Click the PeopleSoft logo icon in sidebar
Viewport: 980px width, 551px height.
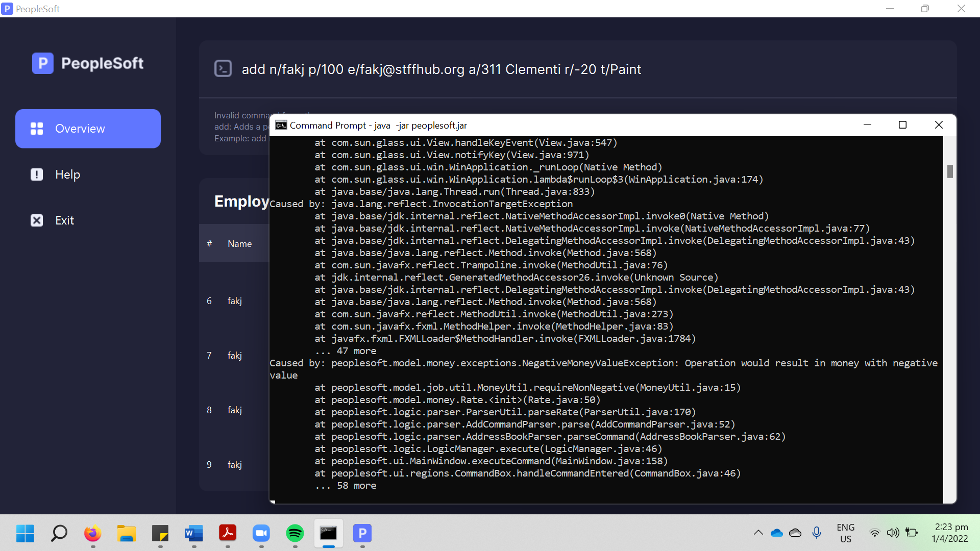pyautogui.click(x=43, y=63)
